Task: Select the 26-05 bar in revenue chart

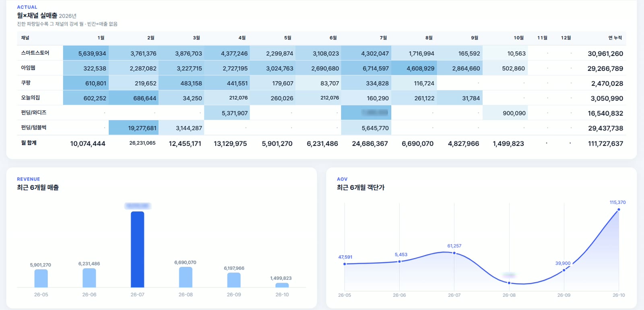Action: coord(41,278)
